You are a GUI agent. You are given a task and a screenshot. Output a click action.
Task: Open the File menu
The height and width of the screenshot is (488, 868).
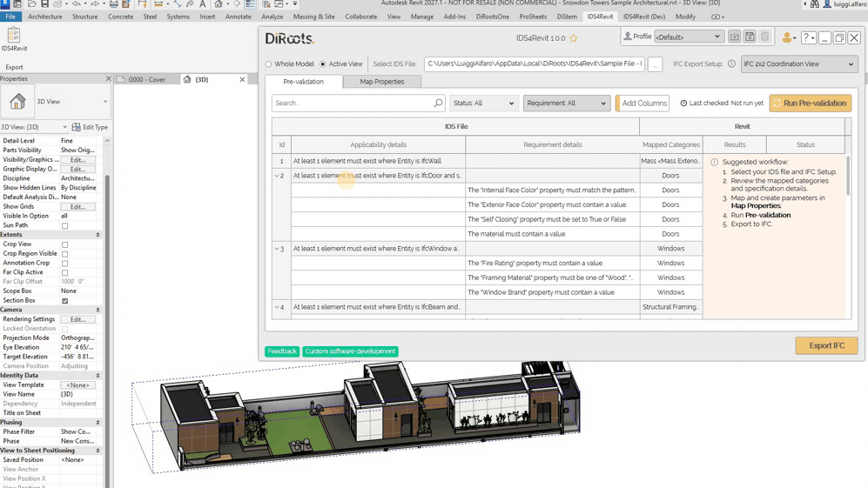click(x=10, y=17)
